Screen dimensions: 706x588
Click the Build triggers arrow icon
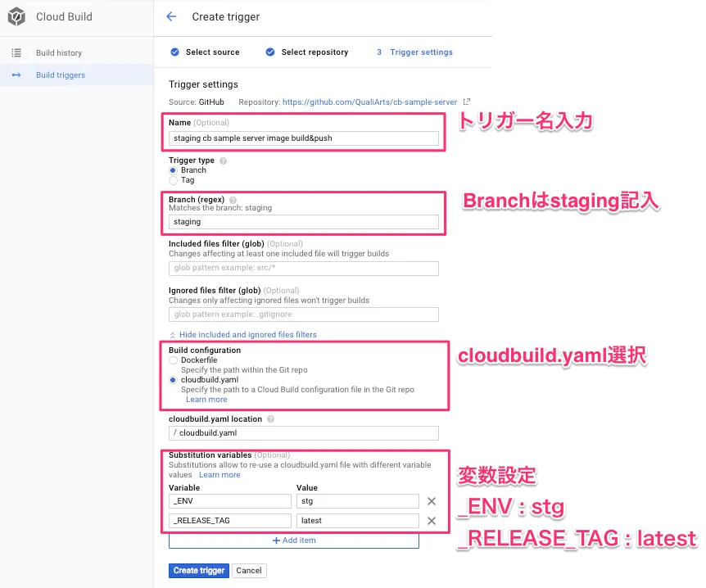point(16,75)
